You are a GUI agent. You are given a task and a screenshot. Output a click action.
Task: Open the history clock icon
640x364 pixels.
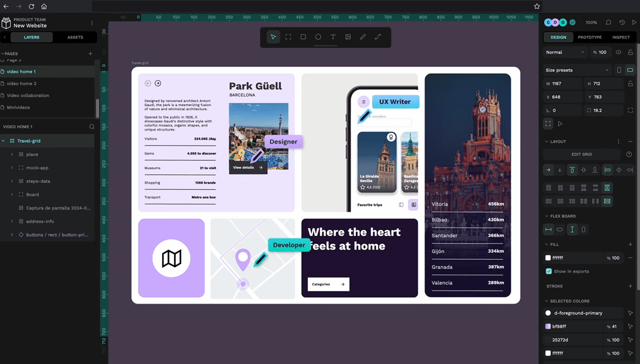point(622,22)
